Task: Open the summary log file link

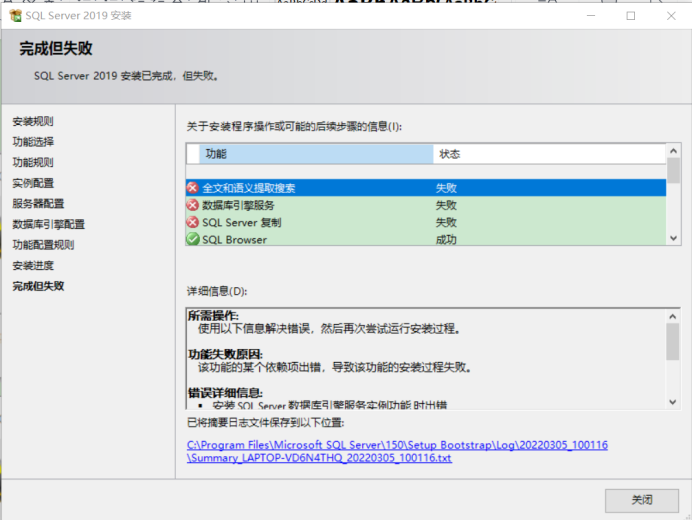Action: click(397, 451)
